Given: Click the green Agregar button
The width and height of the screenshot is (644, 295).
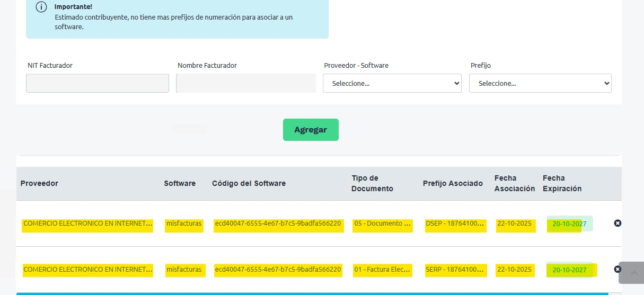Looking at the screenshot, I should tap(311, 130).
